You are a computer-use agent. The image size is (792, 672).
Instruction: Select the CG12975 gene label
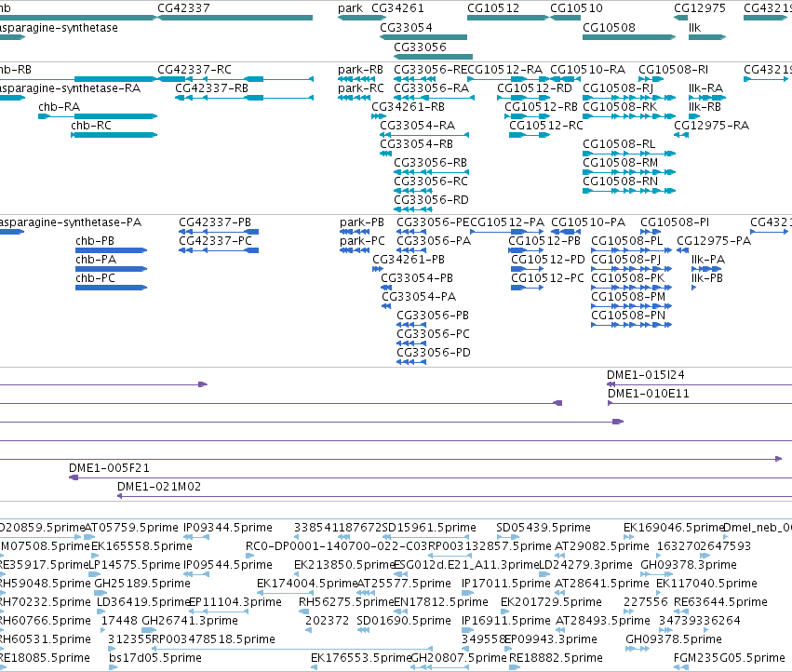700,8
